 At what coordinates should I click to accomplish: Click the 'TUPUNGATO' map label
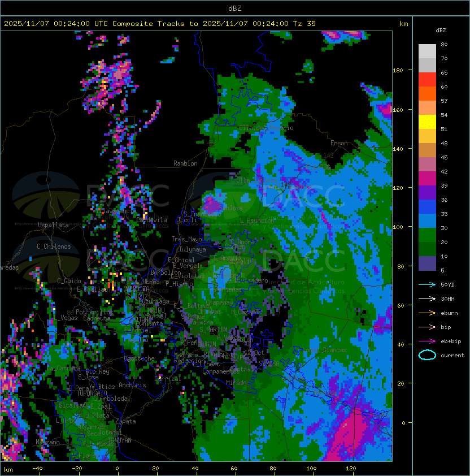coord(92,393)
